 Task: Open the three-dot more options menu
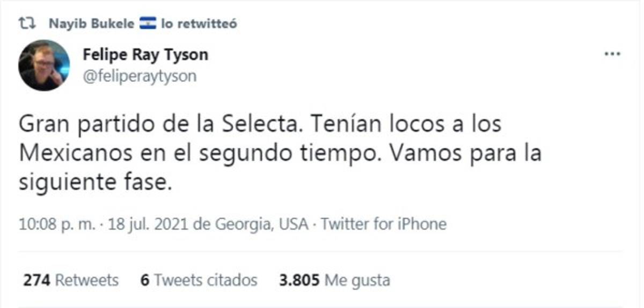[x=612, y=55]
